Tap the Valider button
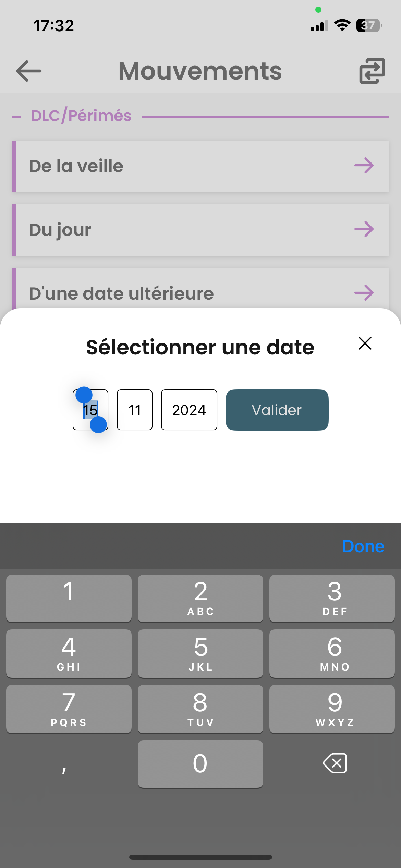This screenshot has height=868, width=401. coord(277,410)
